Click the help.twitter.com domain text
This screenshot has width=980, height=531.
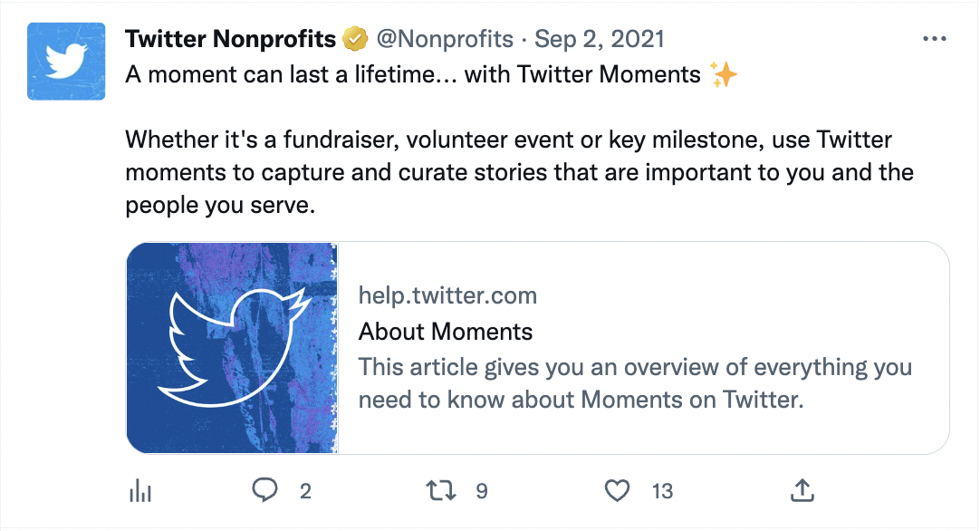(447, 295)
